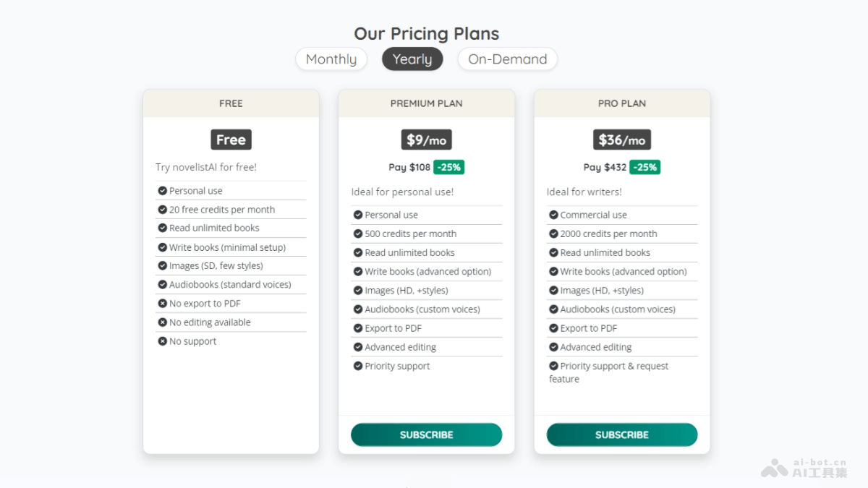Image resolution: width=868 pixels, height=488 pixels.
Task: Open the On-Demand pricing tab
Action: click(507, 59)
